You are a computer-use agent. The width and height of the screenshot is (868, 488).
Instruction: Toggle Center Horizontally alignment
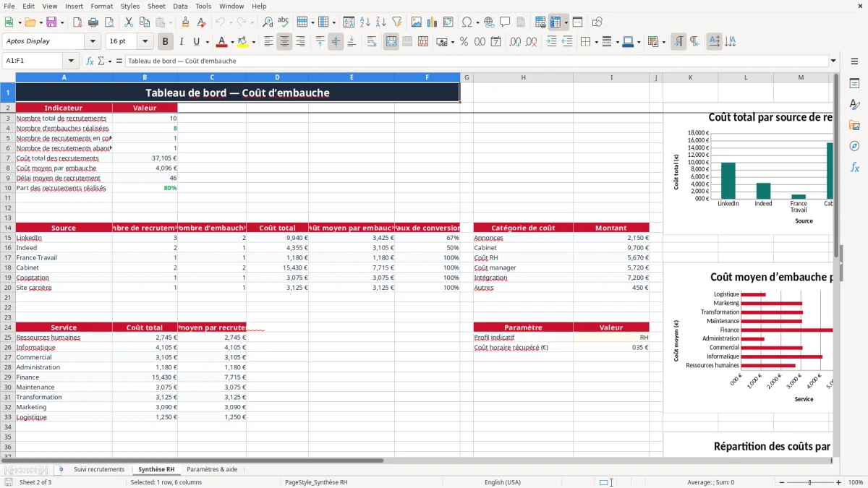pyautogui.click(x=284, y=42)
